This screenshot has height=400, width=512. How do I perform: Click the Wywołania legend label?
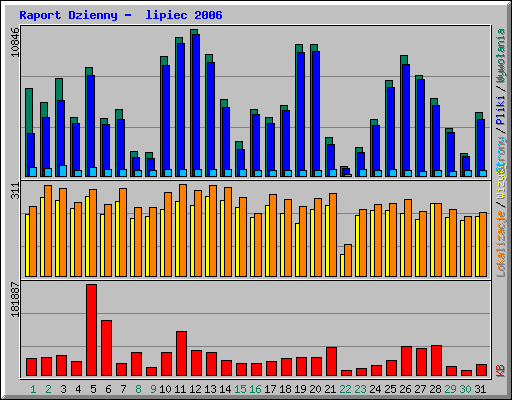click(501, 55)
